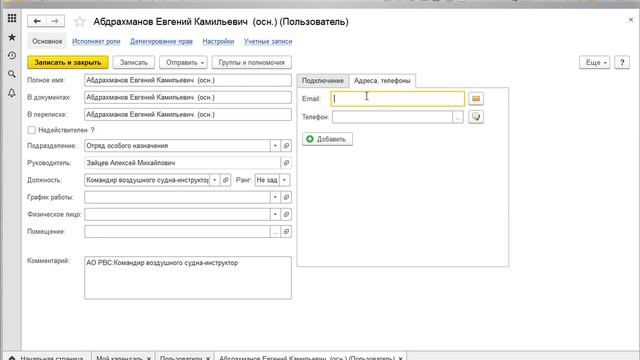Screen dimensions: 640x360
Task: Click the envelope icon next to Email
Action: pyautogui.click(x=476, y=98)
